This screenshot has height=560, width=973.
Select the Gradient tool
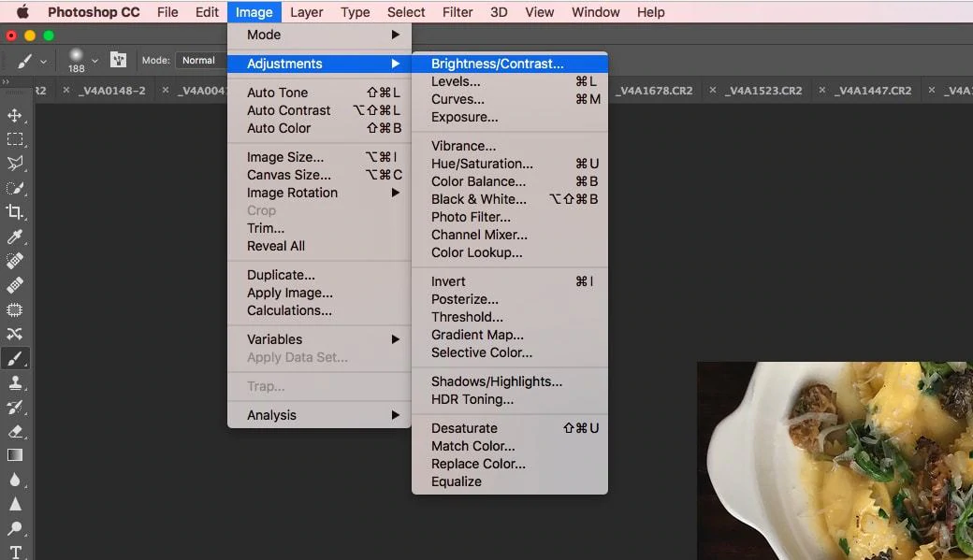15,455
